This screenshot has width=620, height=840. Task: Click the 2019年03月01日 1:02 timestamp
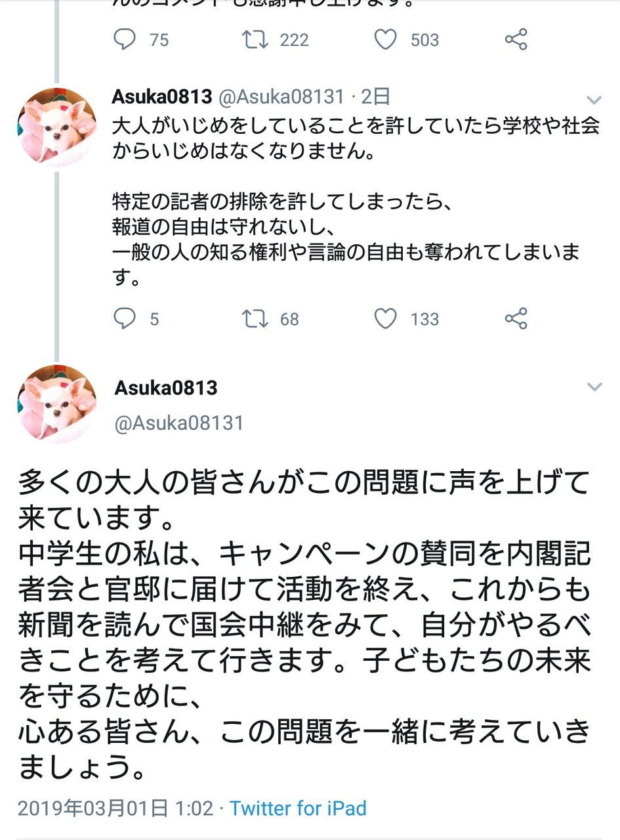point(115,808)
